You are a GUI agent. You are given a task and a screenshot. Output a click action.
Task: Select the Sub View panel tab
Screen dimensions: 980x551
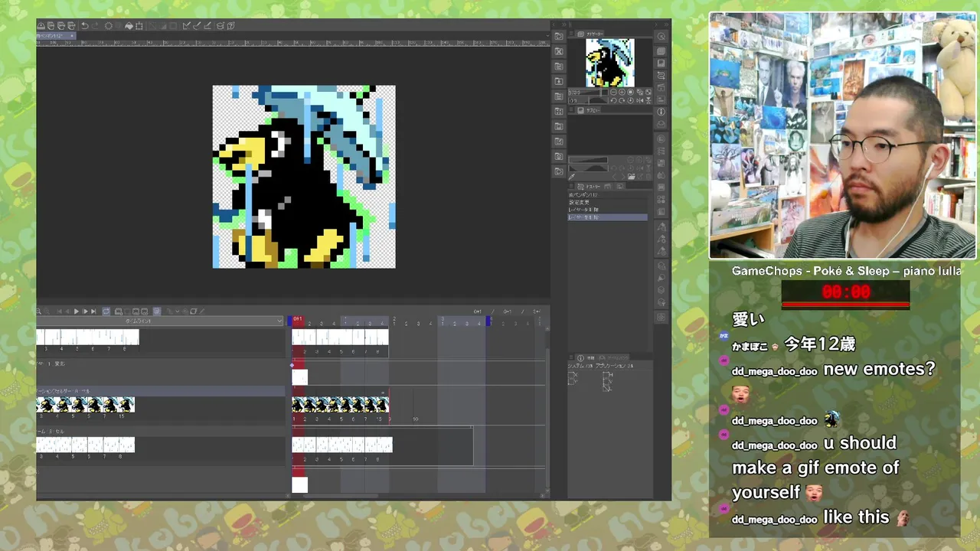[586, 109]
